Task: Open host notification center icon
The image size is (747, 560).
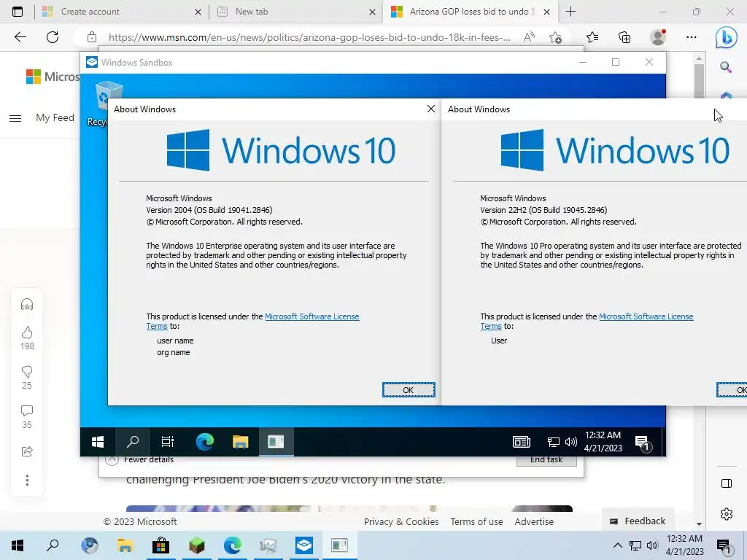Action: click(x=724, y=547)
